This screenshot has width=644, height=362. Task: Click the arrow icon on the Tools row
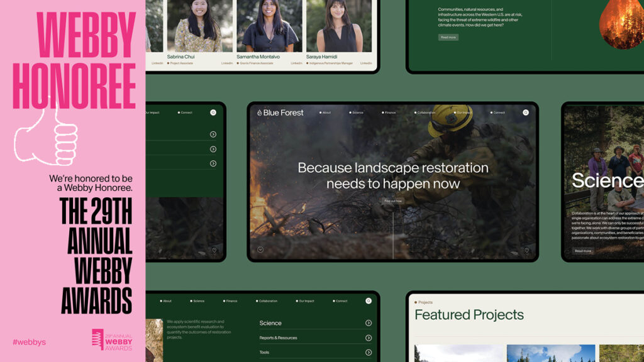(x=369, y=352)
